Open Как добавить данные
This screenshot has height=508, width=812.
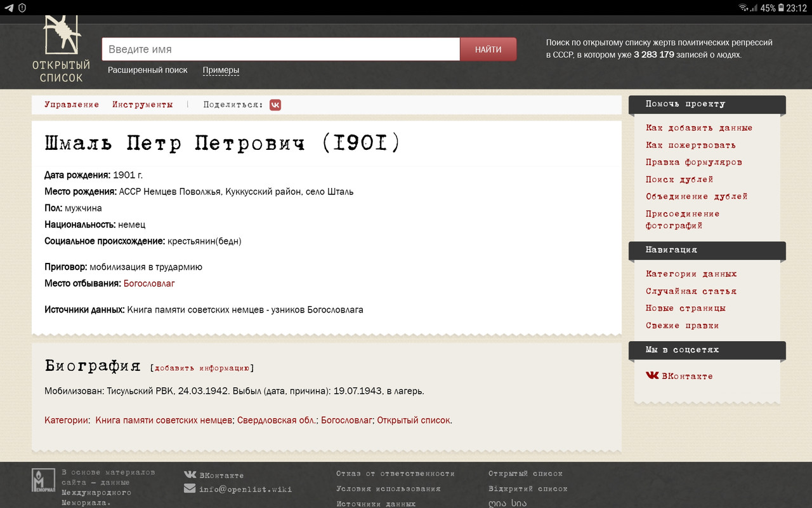[699, 128]
